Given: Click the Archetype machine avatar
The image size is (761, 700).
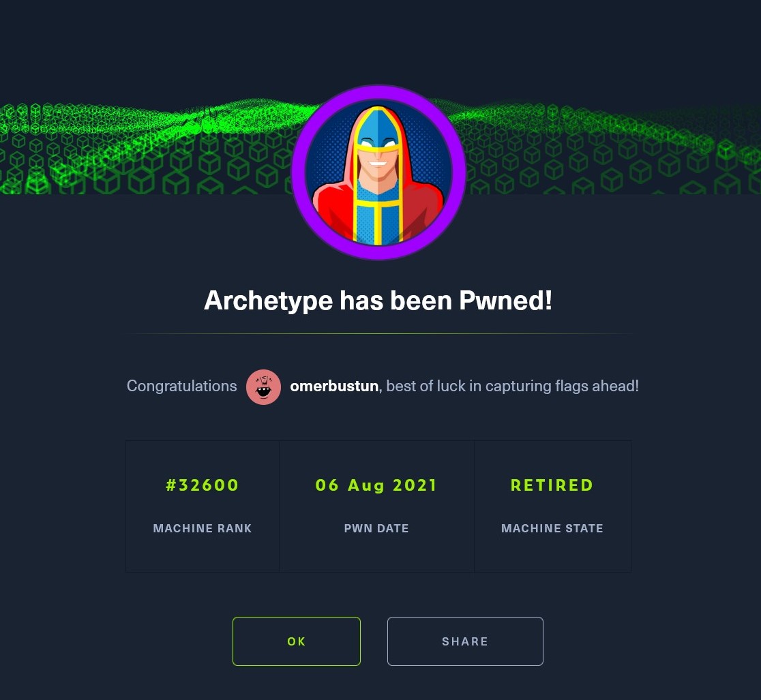Looking at the screenshot, I should point(378,172).
